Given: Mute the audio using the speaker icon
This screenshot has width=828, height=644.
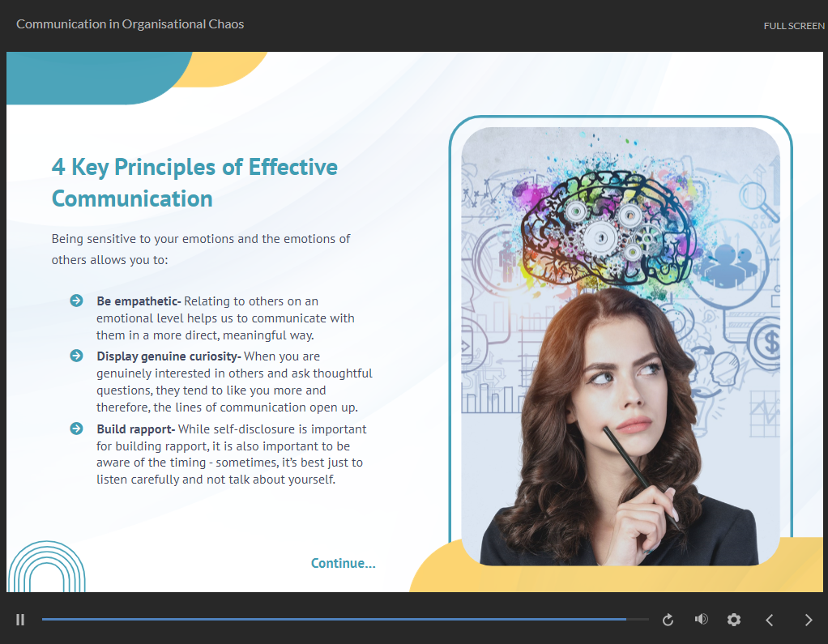Looking at the screenshot, I should tap(701, 620).
